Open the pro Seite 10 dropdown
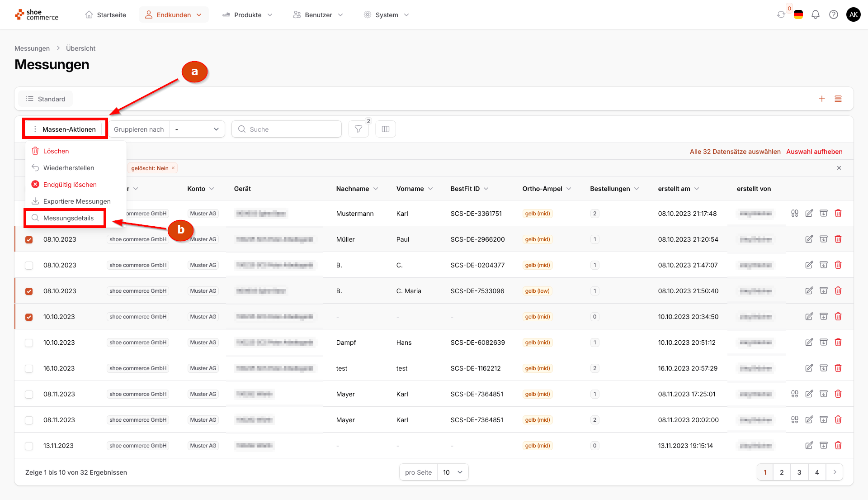 click(x=453, y=472)
